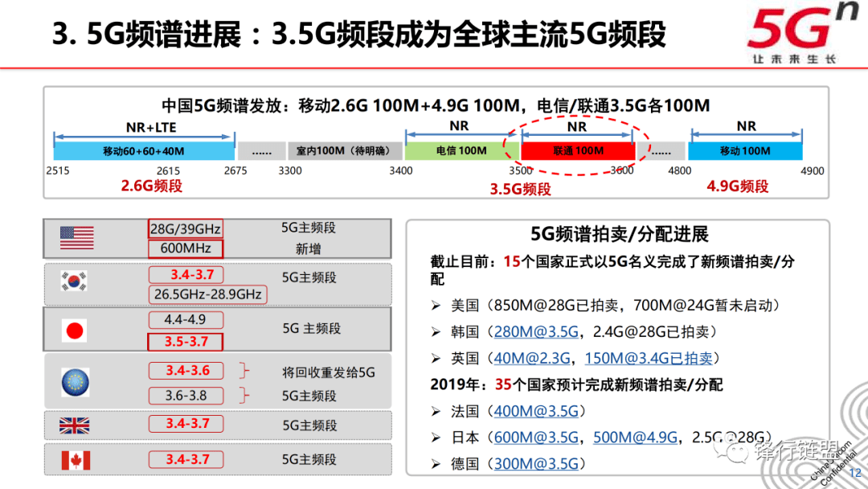Click the Japan flag icon
Screen dimensions: 868x489
tap(73, 330)
